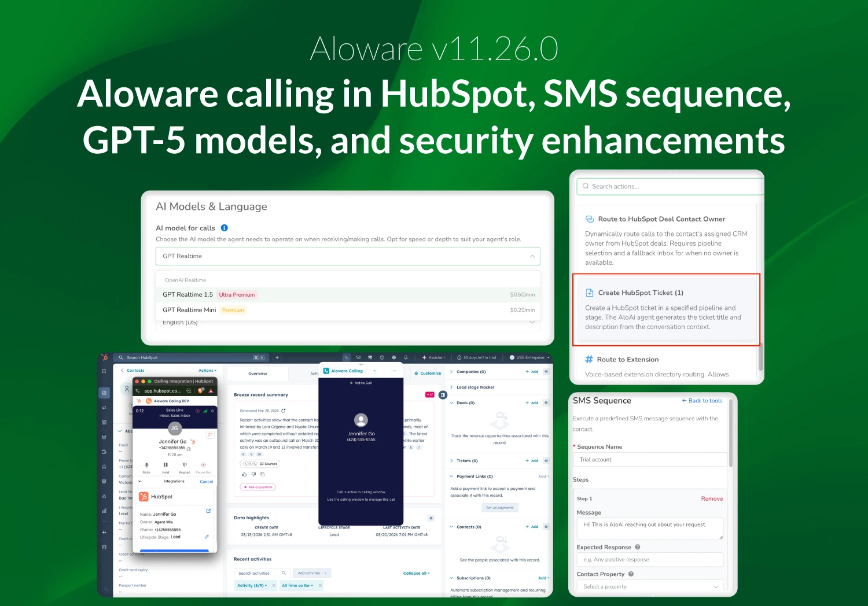The height and width of the screenshot is (606, 868).
Task: Click the info icon next to AI model for calls
Action: click(x=225, y=228)
